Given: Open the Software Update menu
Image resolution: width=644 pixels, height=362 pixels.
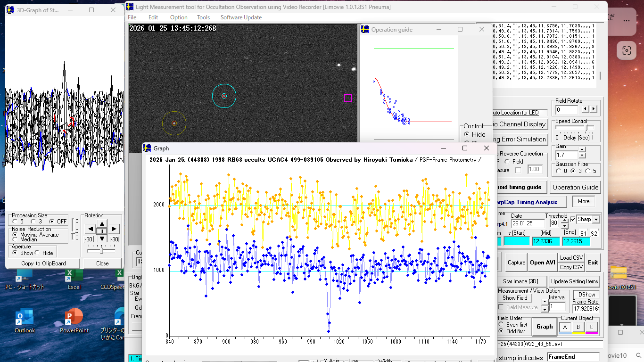Looking at the screenshot, I should pyautogui.click(x=241, y=17).
